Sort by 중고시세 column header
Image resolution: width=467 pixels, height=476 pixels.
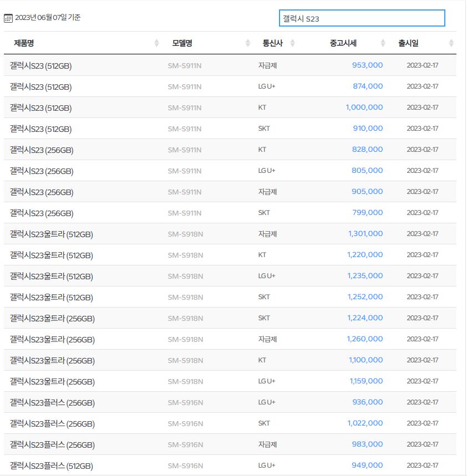(343, 43)
